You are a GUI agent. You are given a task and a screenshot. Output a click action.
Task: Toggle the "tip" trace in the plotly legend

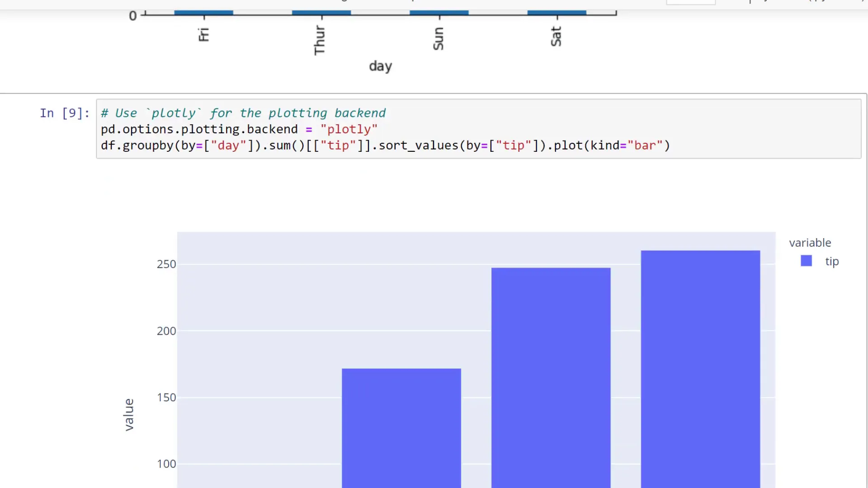832,261
